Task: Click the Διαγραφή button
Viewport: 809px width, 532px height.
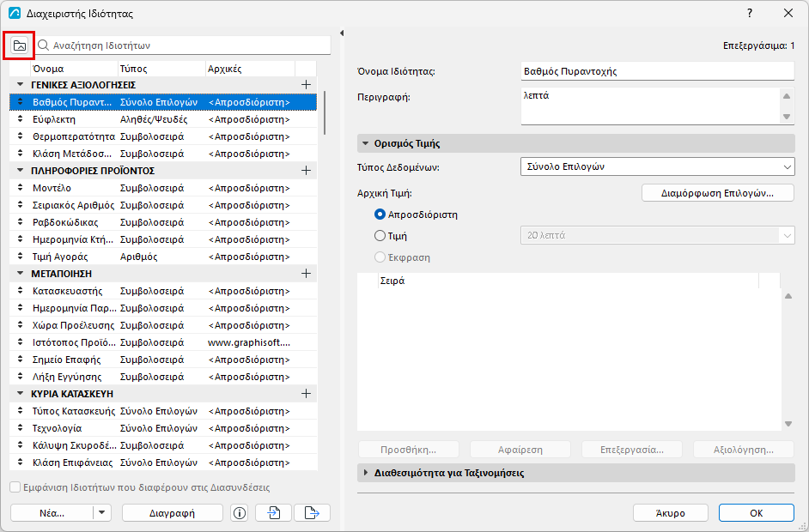Action: 173,513
